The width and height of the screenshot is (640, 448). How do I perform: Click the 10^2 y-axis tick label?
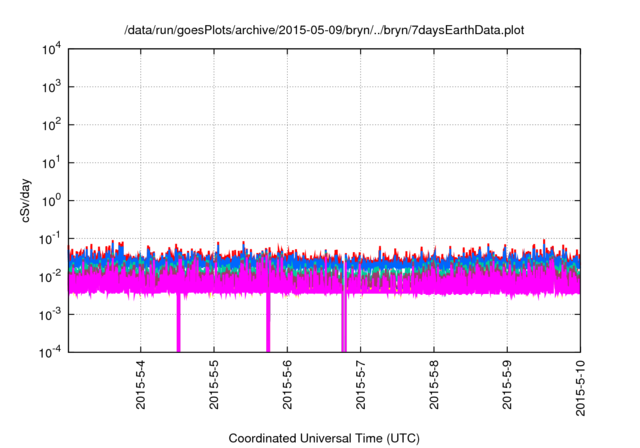pos(51,125)
